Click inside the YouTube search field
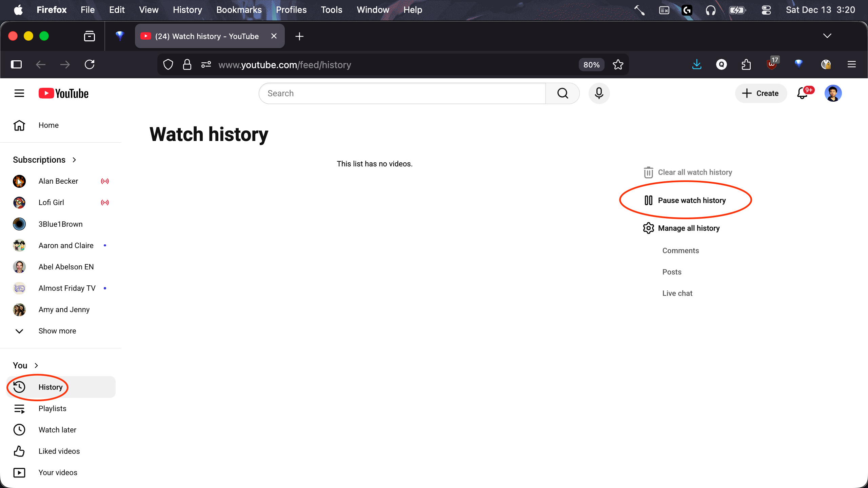This screenshot has width=868, height=488. click(x=400, y=93)
